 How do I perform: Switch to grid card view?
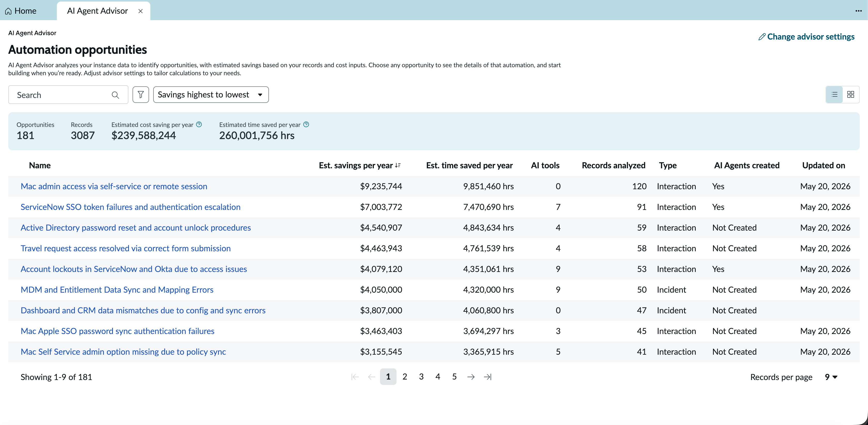tap(850, 94)
